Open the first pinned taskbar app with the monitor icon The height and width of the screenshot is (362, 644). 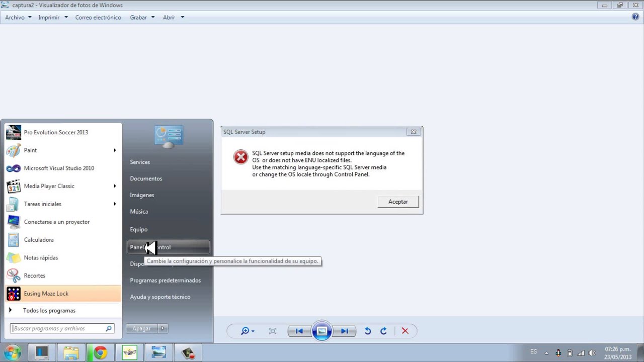42,353
